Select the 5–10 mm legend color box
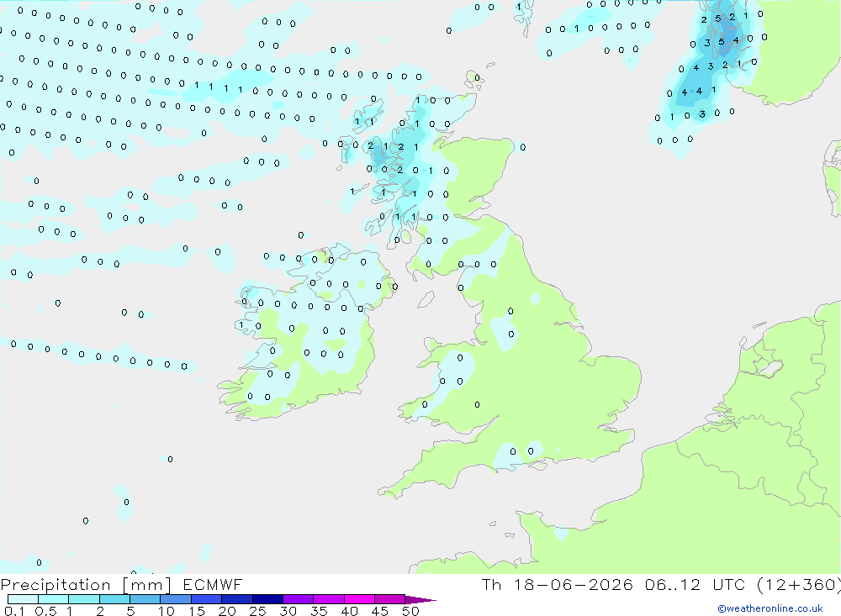Viewport: 841px width, 616px height. click(145, 599)
